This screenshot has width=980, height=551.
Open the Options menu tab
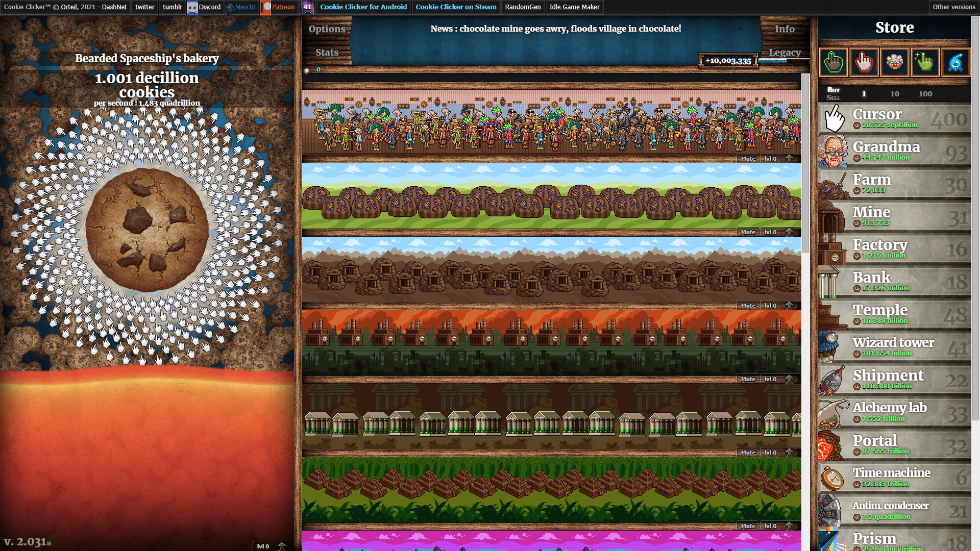pyautogui.click(x=327, y=28)
